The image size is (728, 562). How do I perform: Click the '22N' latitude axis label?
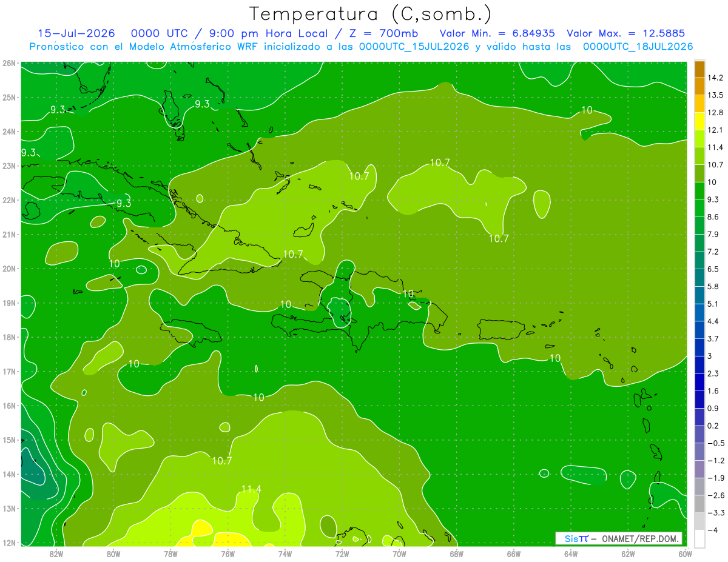tap(9, 200)
